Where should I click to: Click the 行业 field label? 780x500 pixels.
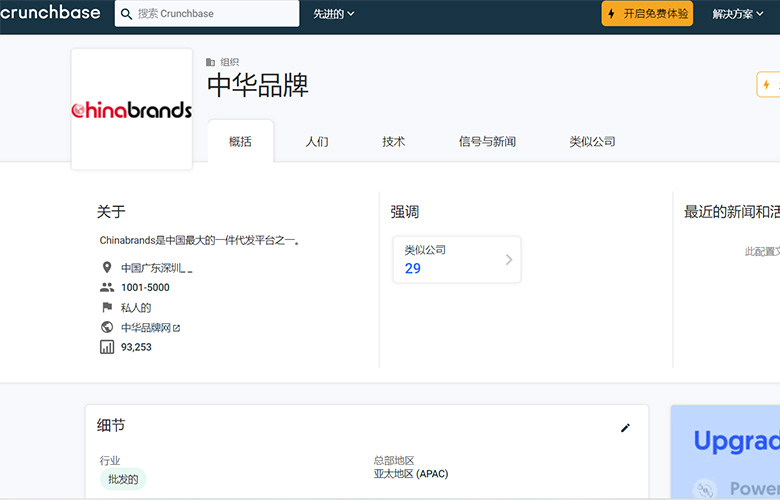(110, 461)
